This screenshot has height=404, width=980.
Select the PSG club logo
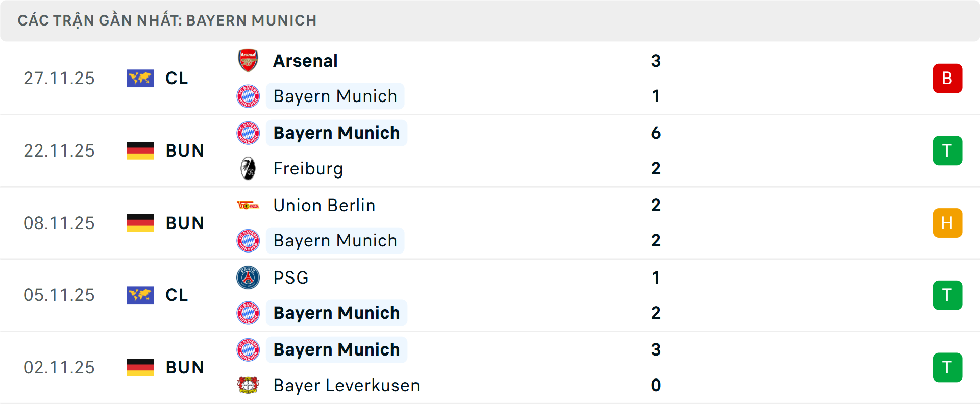(x=249, y=277)
